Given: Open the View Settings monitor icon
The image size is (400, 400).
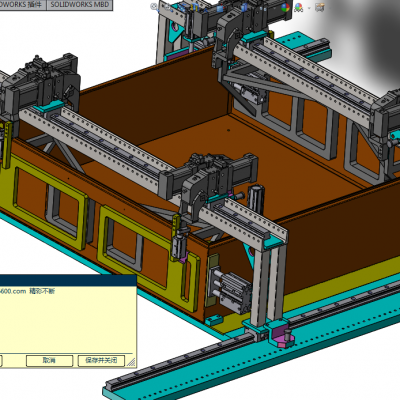Looking at the screenshot, I should [320, 7].
